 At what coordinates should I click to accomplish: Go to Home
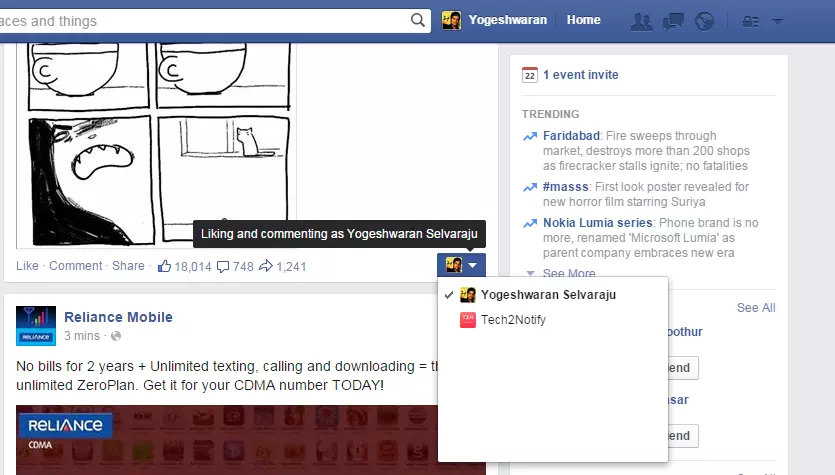coord(583,20)
